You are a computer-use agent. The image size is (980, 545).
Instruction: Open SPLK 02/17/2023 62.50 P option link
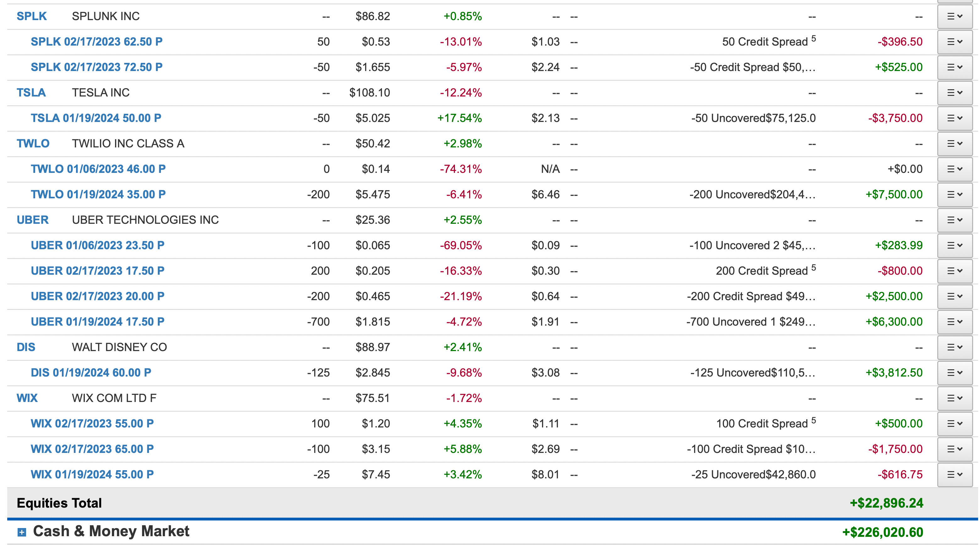(96, 42)
